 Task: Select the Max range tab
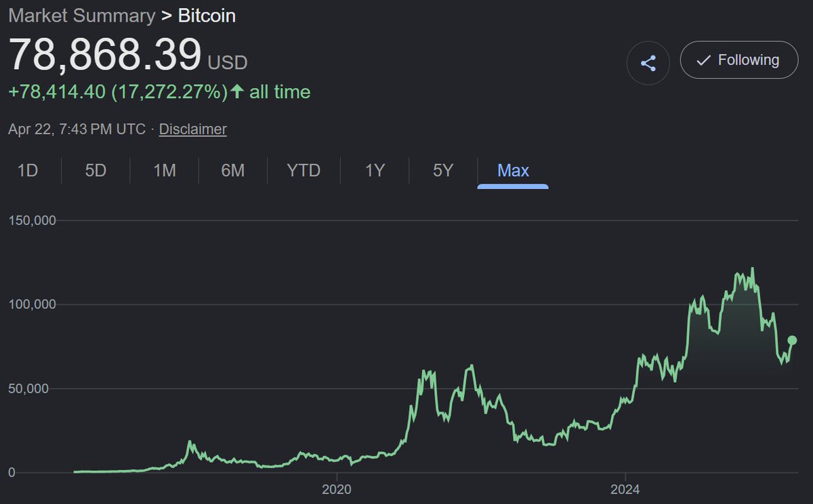tap(513, 171)
